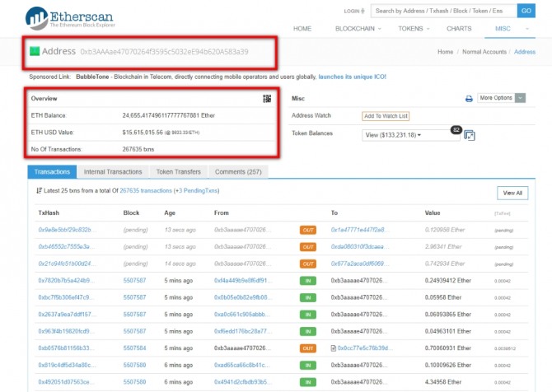Click the LOGIN link

353,12
